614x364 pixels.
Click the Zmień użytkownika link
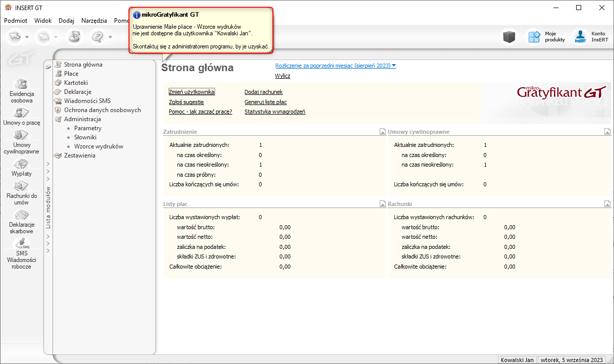tap(192, 92)
